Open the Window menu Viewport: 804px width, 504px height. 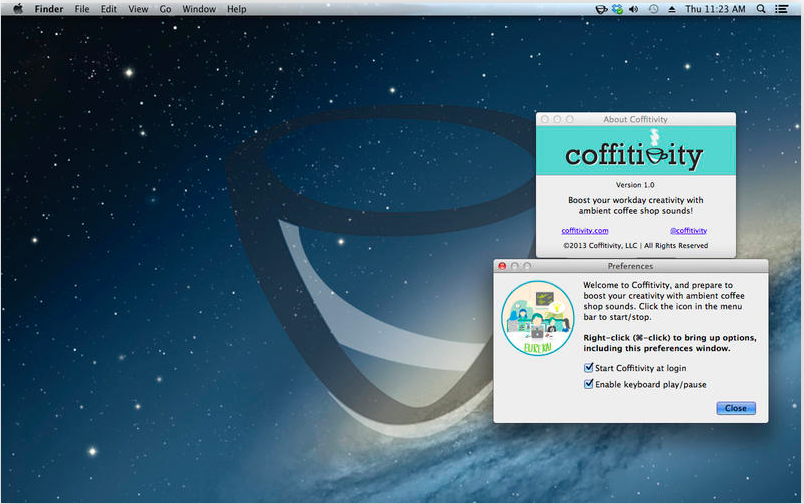(x=199, y=9)
